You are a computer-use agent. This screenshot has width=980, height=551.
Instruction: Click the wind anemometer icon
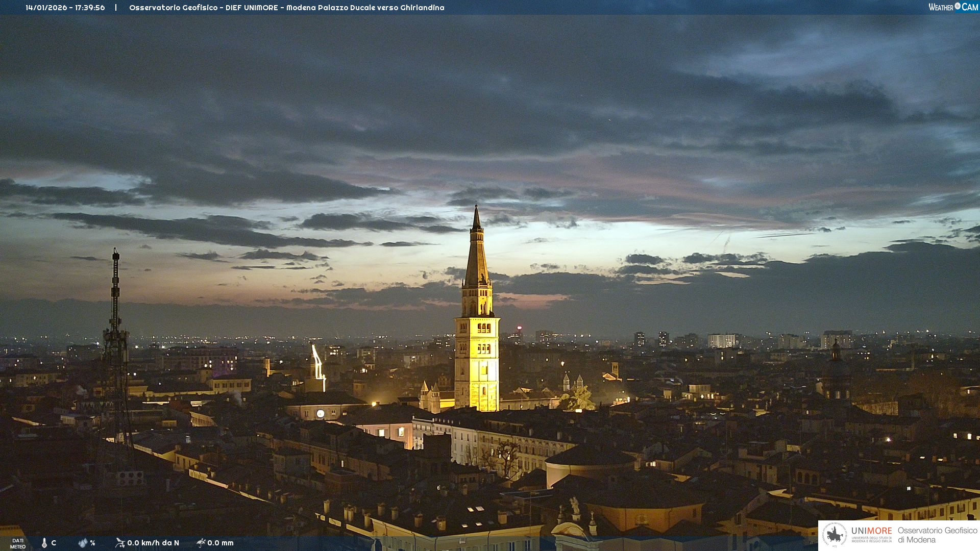120,543
